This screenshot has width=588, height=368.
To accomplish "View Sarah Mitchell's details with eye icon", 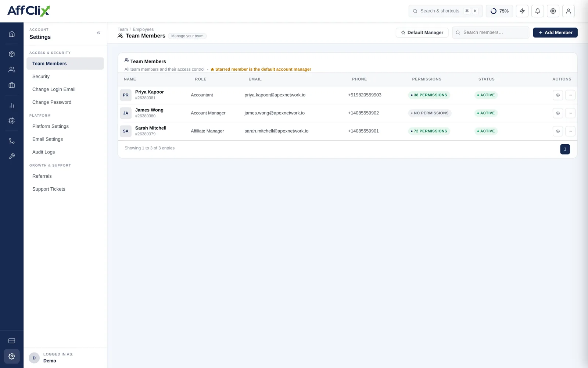I will (x=558, y=131).
